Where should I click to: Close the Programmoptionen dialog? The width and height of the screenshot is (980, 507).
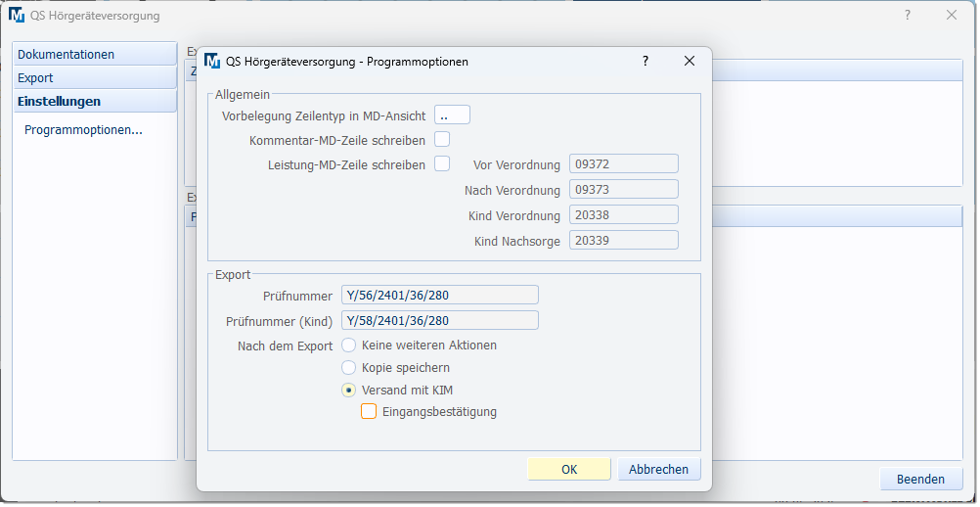[690, 62]
